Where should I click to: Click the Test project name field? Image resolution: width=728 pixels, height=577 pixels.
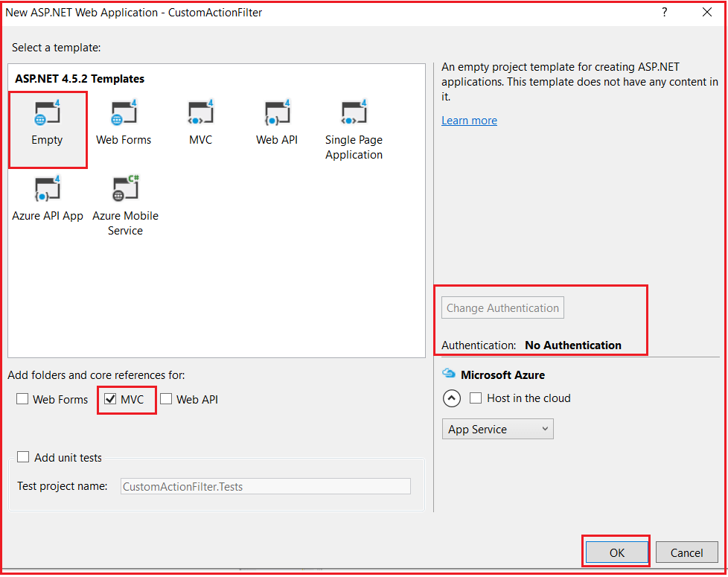click(x=265, y=485)
